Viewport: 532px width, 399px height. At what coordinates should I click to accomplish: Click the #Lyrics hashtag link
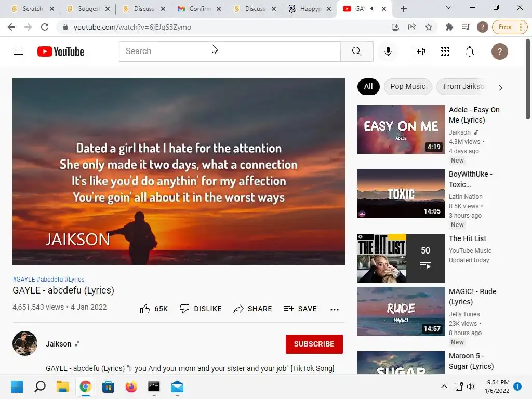75,279
